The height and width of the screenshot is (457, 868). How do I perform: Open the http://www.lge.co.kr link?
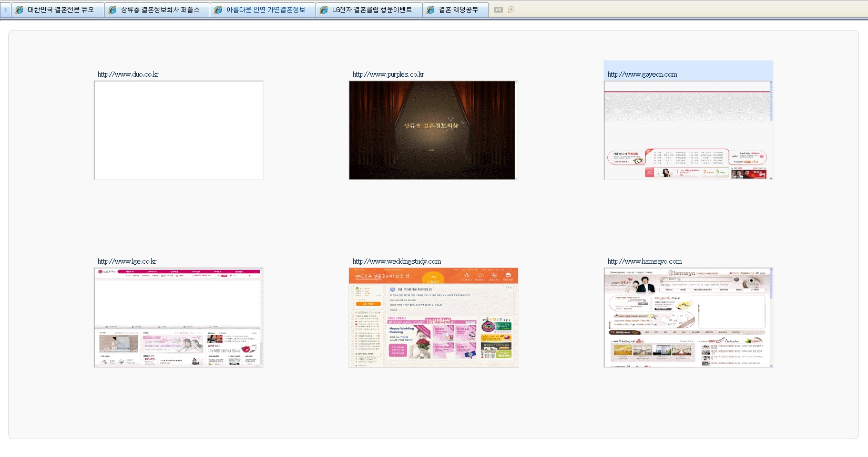[x=127, y=262]
